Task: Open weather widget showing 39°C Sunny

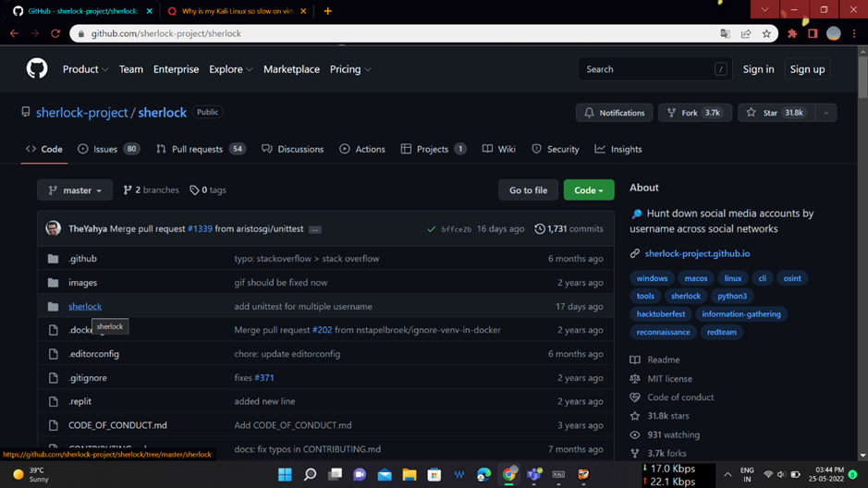Action: [32, 475]
